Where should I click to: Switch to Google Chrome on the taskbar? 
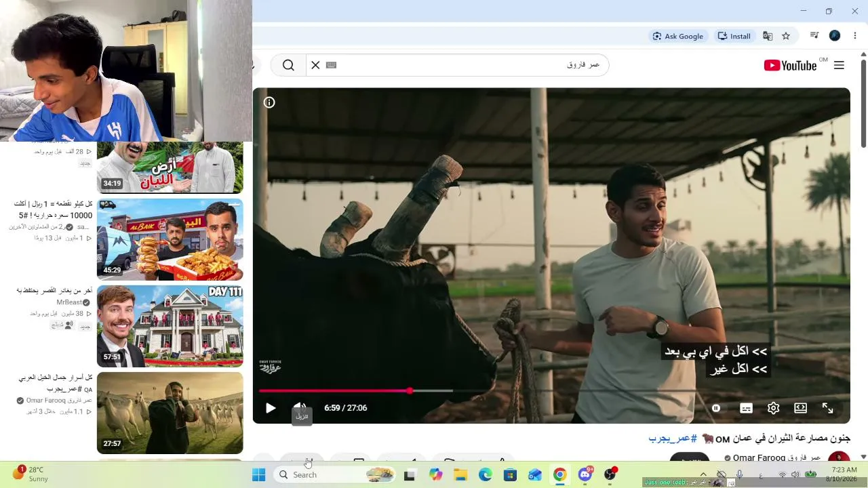pyautogui.click(x=559, y=475)
